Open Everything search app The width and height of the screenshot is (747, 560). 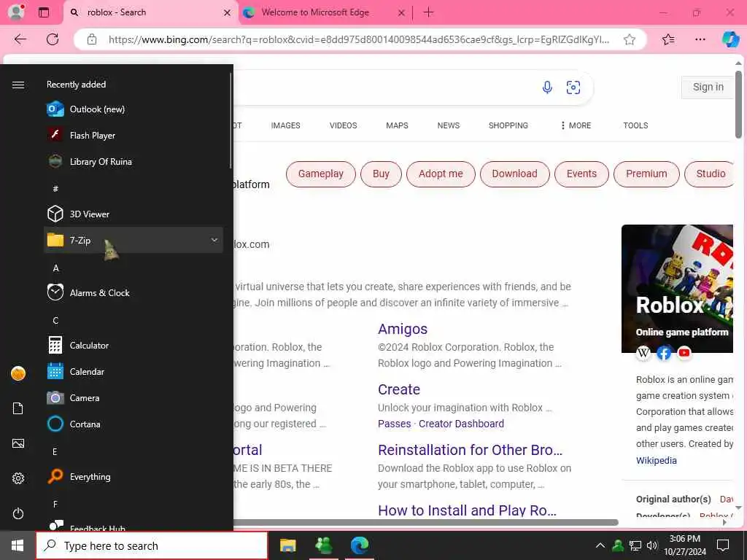(x=133, y=475)
